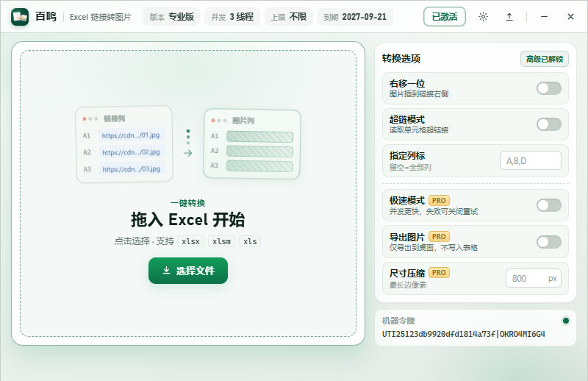Click the 到期 2027-09-21 badge
588x381 pixels.
coord(355,17)
